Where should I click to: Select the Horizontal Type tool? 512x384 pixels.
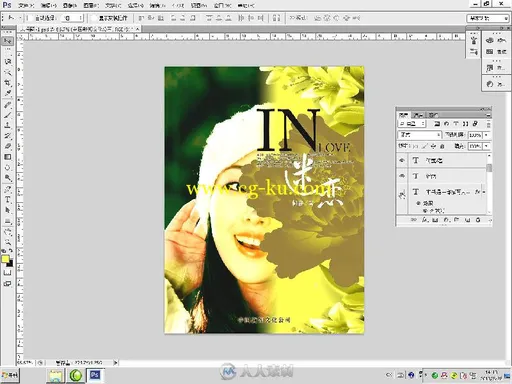(x=8, y=199)
